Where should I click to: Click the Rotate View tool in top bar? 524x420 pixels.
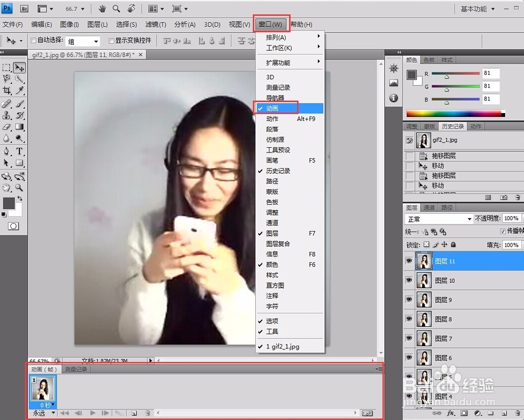[x=131, y=9]
